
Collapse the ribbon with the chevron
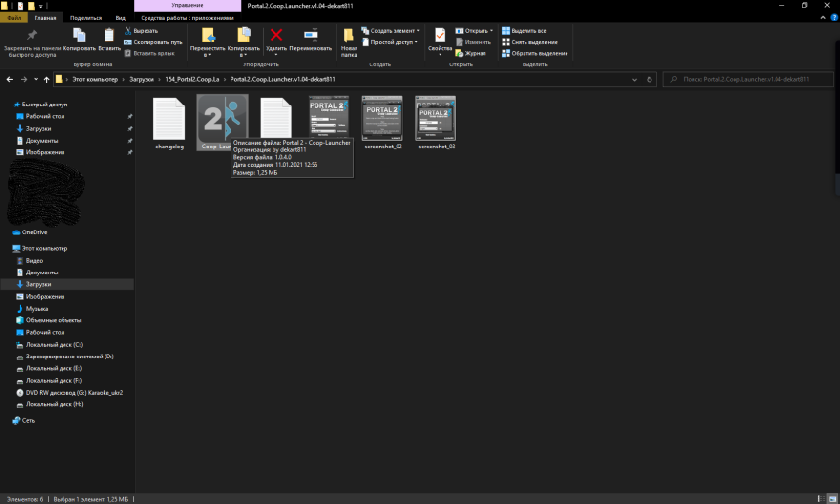point(823,18)
